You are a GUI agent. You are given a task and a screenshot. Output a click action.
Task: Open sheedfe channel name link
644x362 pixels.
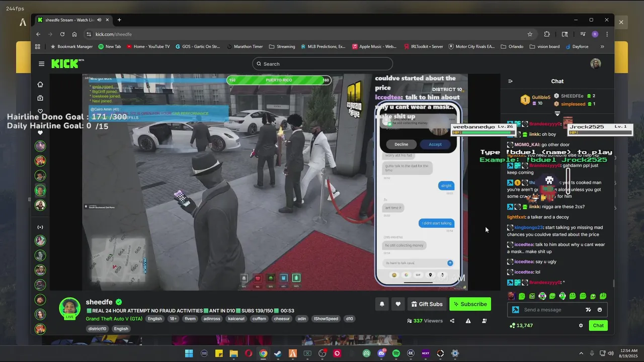coord(99,302)
